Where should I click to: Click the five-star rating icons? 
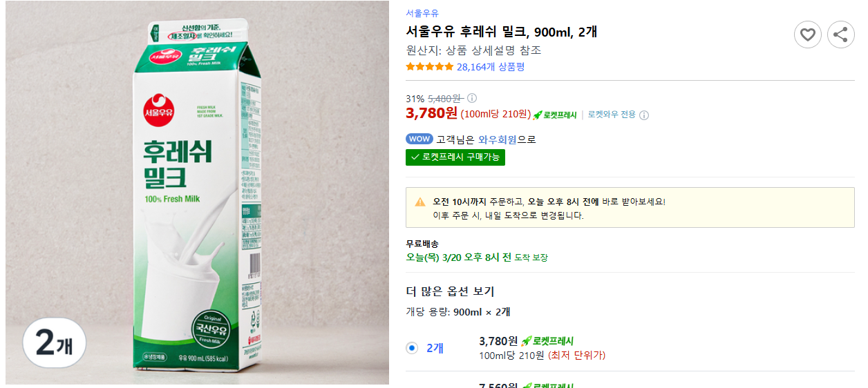click(429, 67)
